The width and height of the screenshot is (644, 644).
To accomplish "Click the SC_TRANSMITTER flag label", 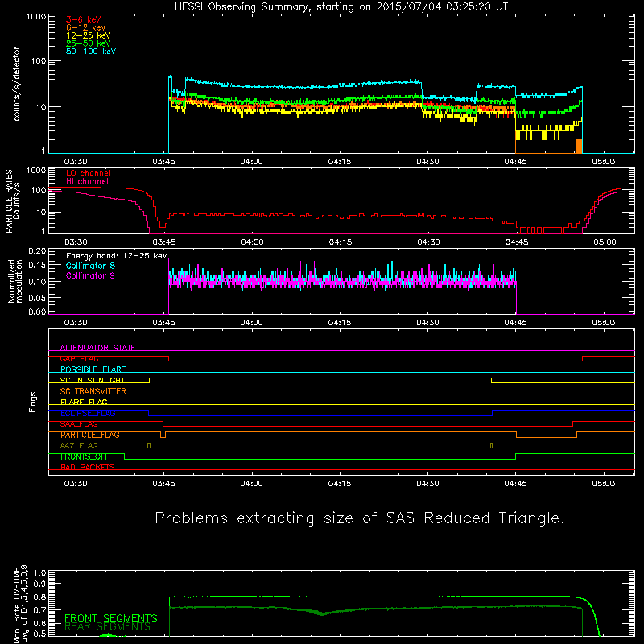I will pos(93,391).
